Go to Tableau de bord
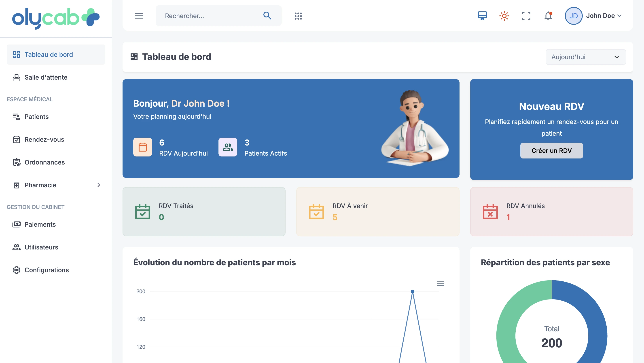The height and width of the screenshot is (363, 644). [x=49, y=54]
